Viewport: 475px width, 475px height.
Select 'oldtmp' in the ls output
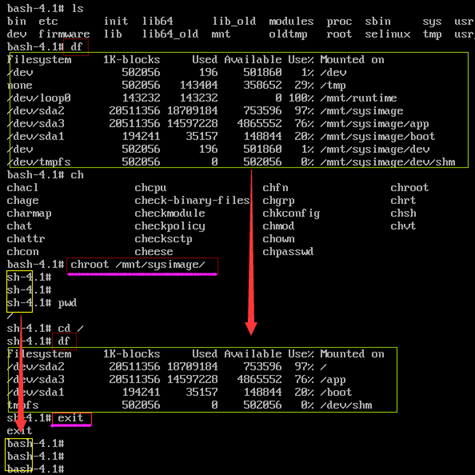(x=288, y=35)
